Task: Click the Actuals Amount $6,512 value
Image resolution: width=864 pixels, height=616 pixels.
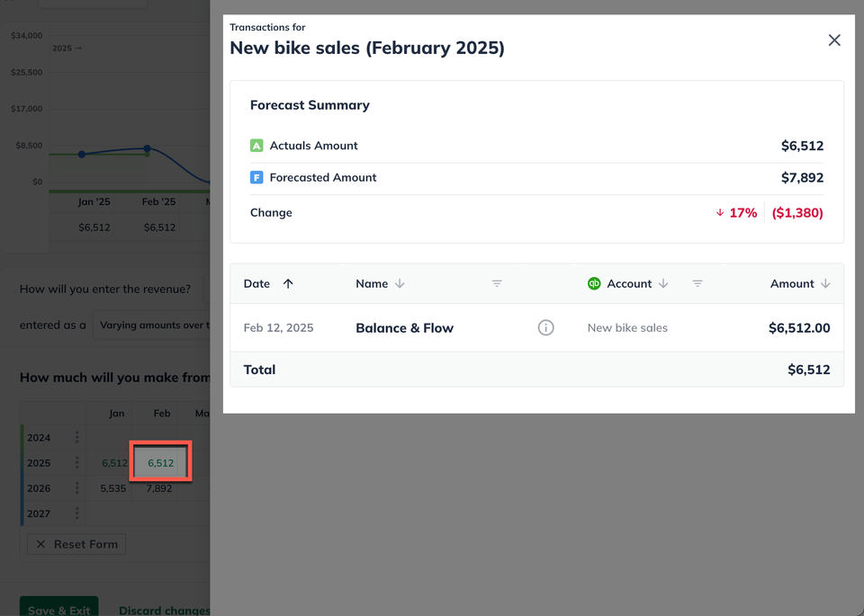Action: 802,146
